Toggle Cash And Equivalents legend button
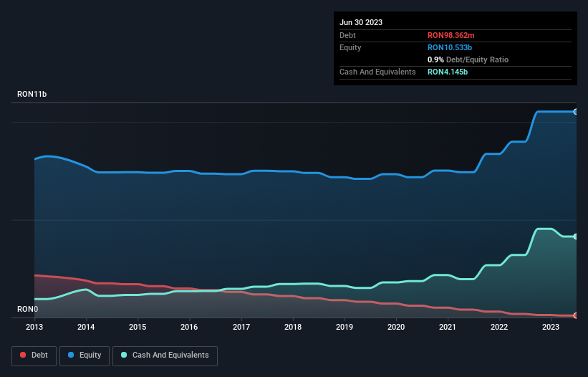Screen dimensions: 588x377 [165, 355]
